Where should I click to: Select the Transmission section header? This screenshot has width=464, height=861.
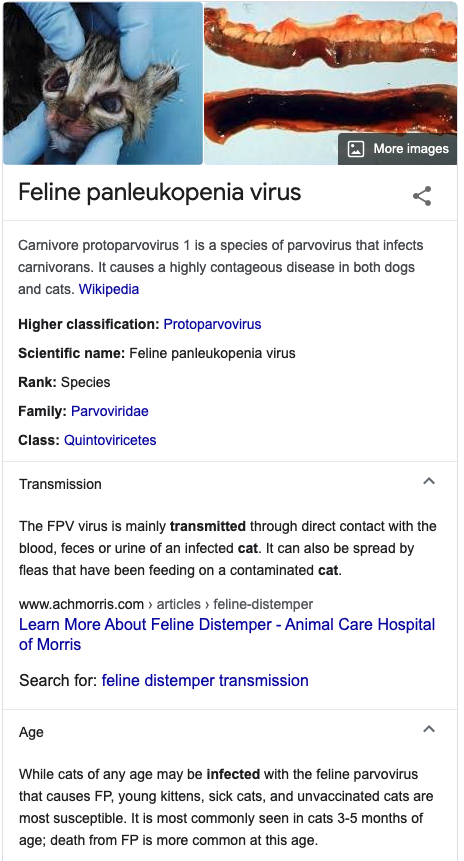230,484
